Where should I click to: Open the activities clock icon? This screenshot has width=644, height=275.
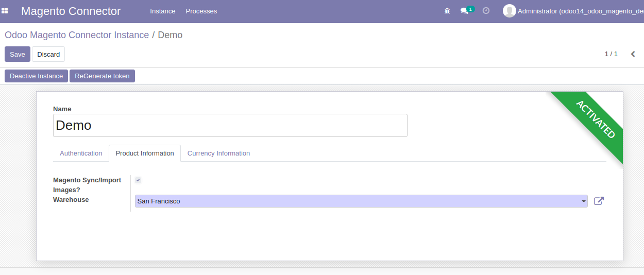click(x=486, y=11)
